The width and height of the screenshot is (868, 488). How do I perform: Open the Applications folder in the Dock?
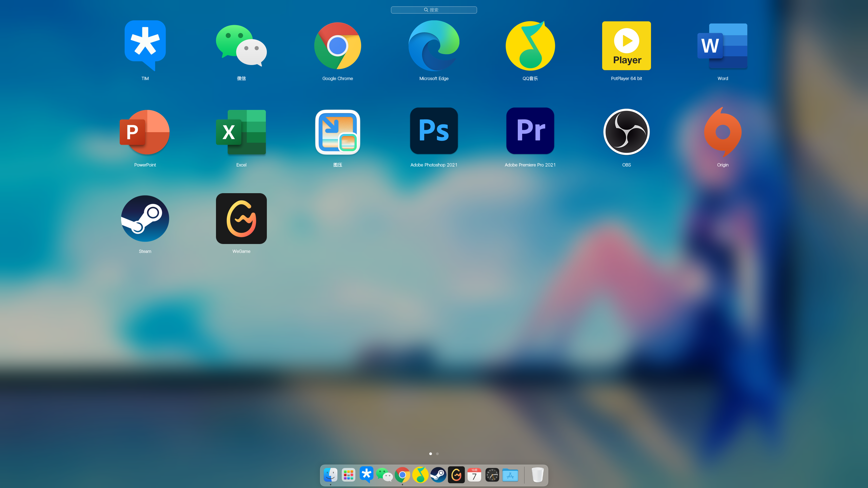(x=510, y=475)
